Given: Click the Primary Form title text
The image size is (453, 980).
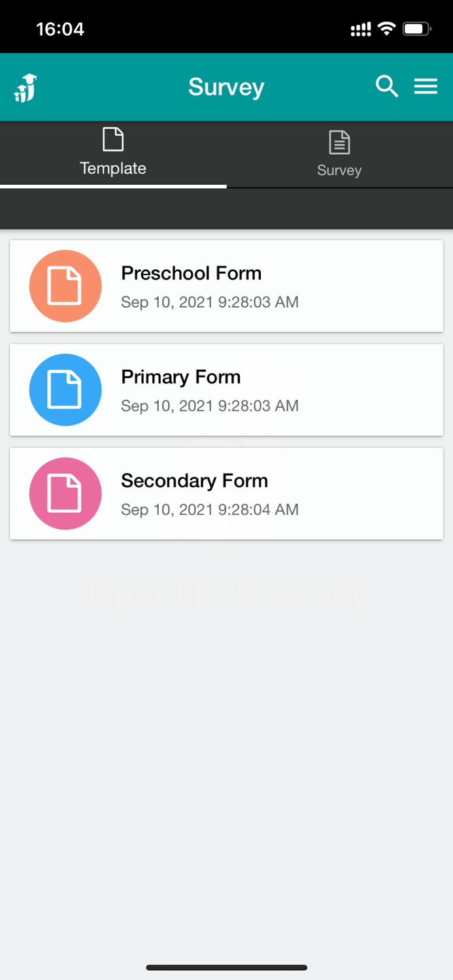Looking at the screenshot, I should [180, 377].
